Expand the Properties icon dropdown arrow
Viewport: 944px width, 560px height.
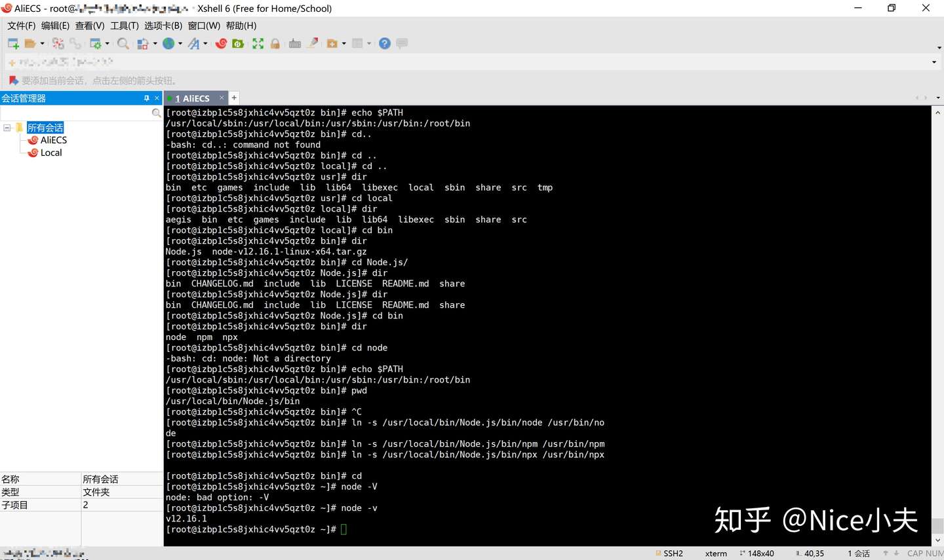click(x=108, y=44)
